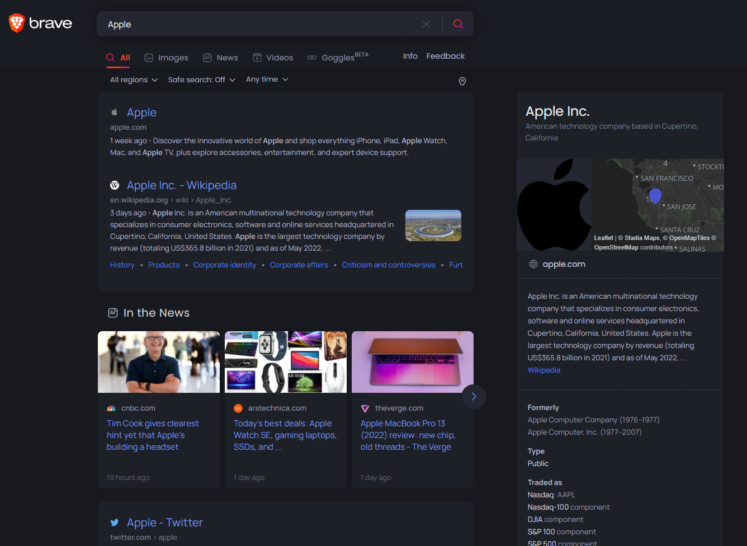Image resolution: width=747 pixels, height=546 pixels.
Task: Open Criticism and controversies sublink
Action: tap(388, 265)
